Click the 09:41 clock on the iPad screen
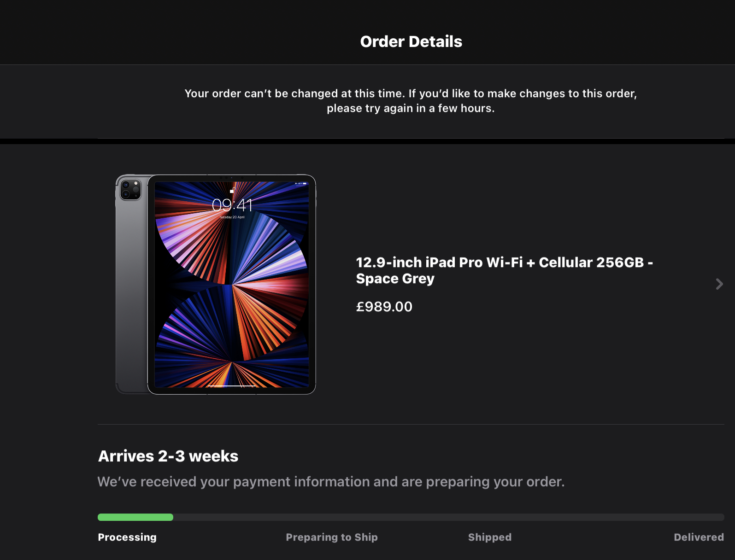 coord(232,205)
